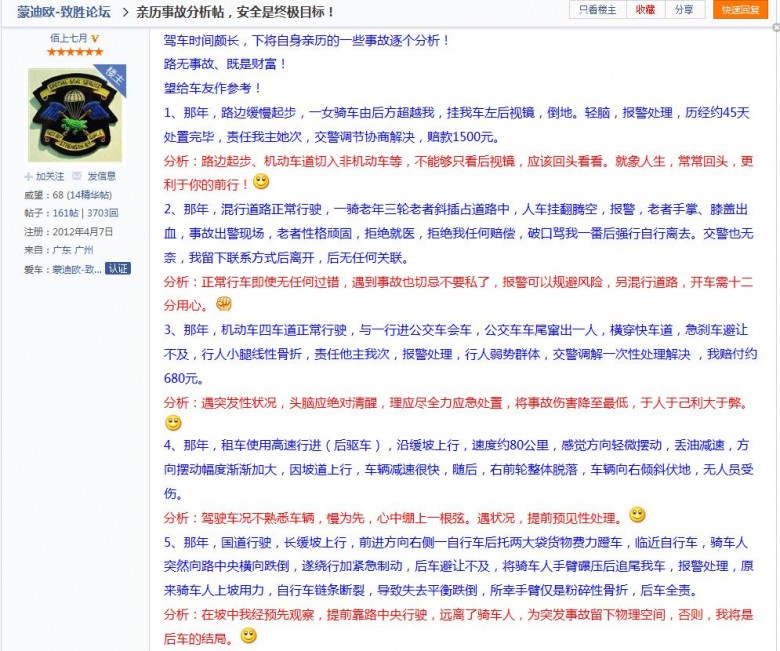Image resolution: width=780 pixels, height=651 pixels.
Task: Go to 蒙迪欧-致胜论坛 forum breadcrumb
Action: pyautogui.click(x=64, y=12)
